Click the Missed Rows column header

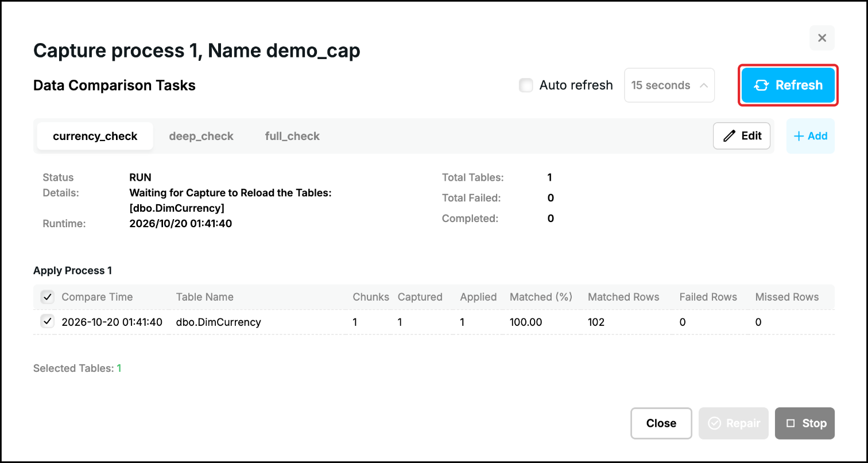(x=787, y=297)
